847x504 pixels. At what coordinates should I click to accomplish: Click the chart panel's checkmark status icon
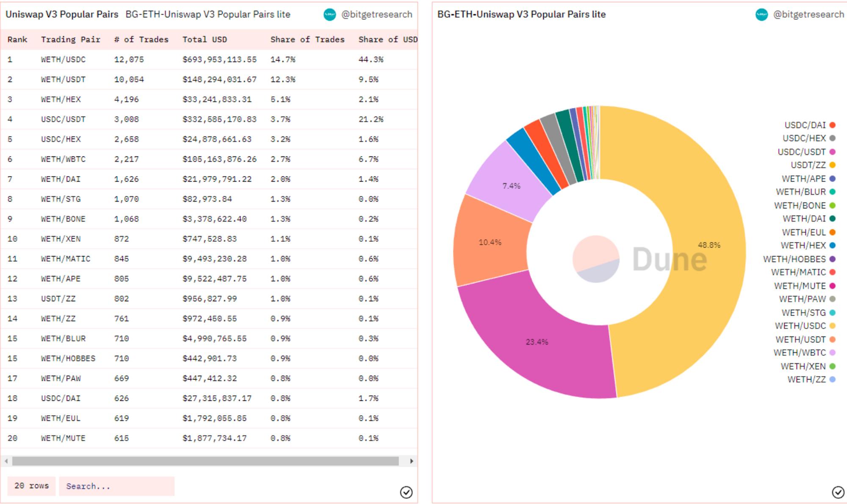[x=838, y=492]
